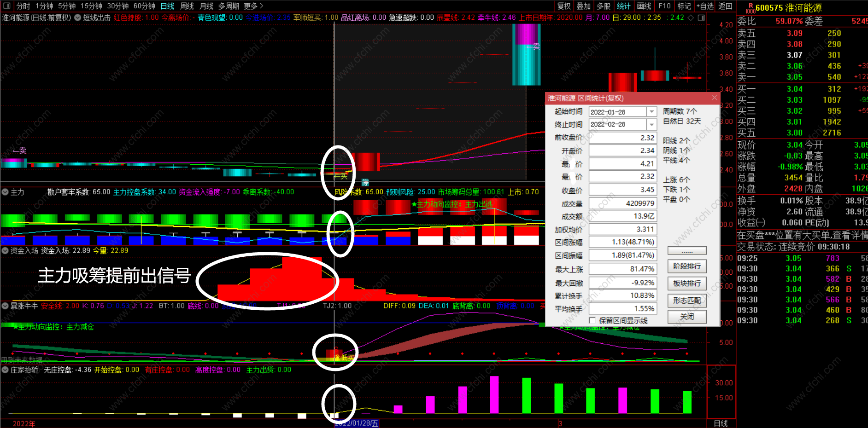Image resolution: width=868 pixels, height=428 pixels.
Task: Click the 平均换手 value 1.55%
Action: 623,309
